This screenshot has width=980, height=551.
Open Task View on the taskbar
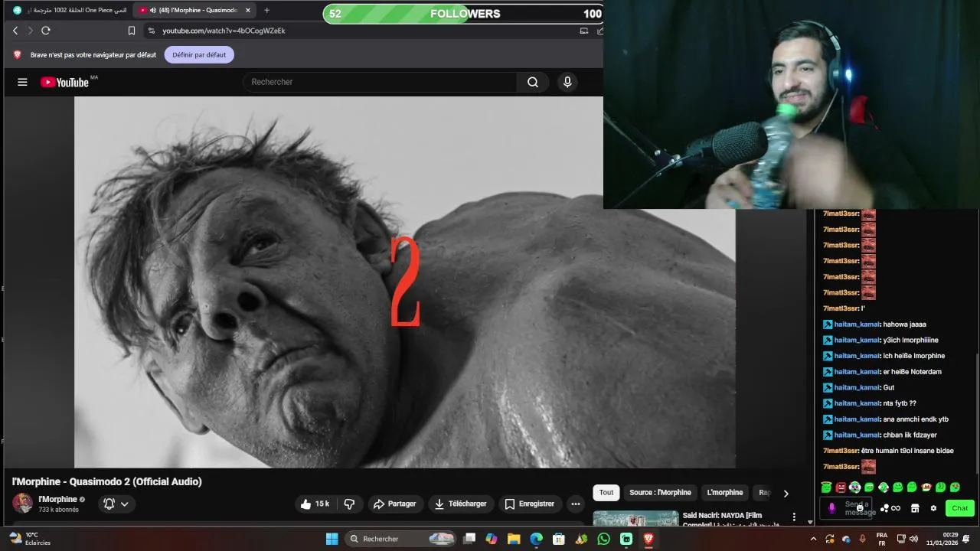click(x=469, y=539)
